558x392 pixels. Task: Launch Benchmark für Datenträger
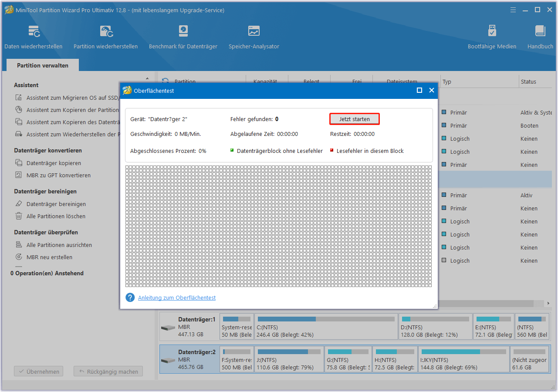click(x=183, y=37)
